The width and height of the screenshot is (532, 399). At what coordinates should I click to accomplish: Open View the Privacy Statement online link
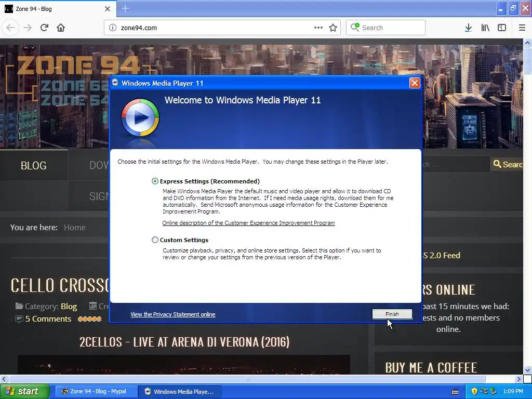tap(172, 314)
